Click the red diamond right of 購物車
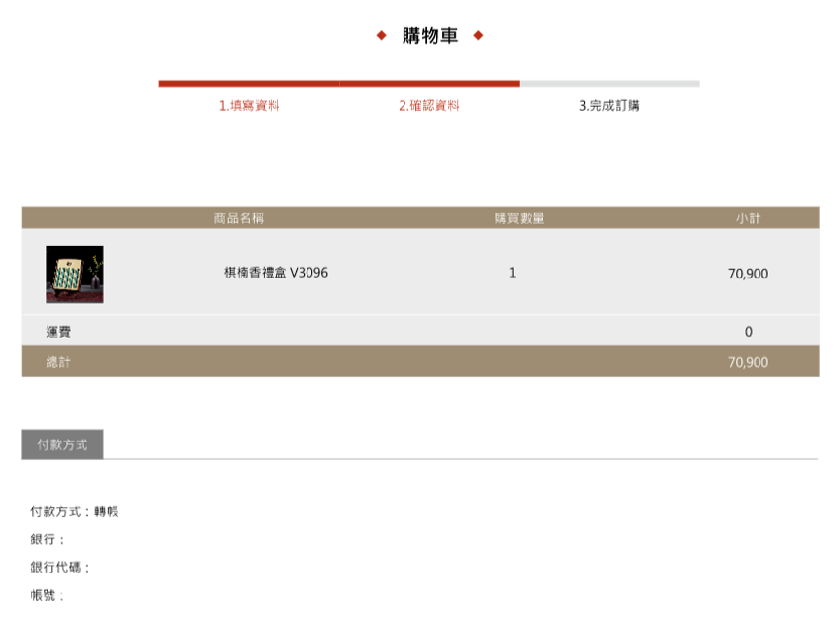Screen dimensions: 840x622 coord(478,36)
